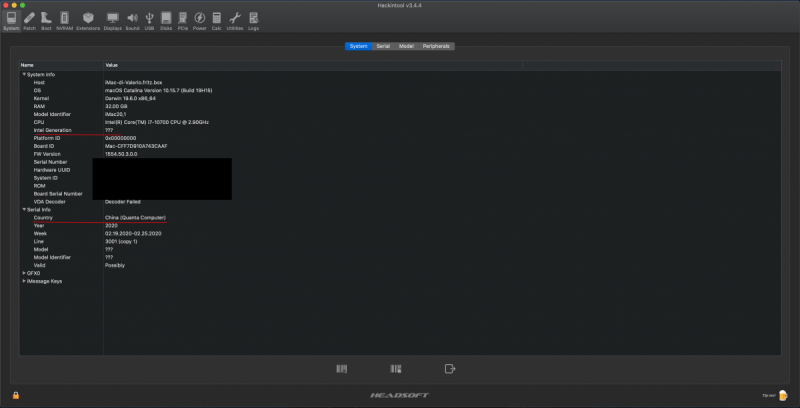This screenshot has width=800, height=408.
Task: Select the ROM row label
Action: pyautogui.click(x=40, y=186)
